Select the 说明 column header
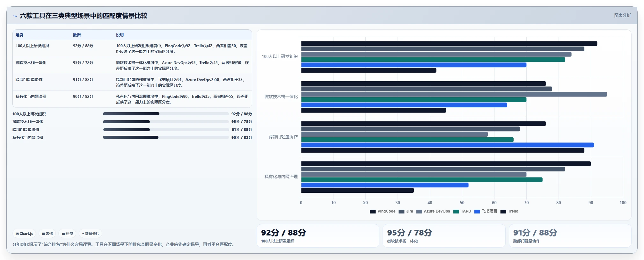644x260 pixels. [x=120, y=35]
